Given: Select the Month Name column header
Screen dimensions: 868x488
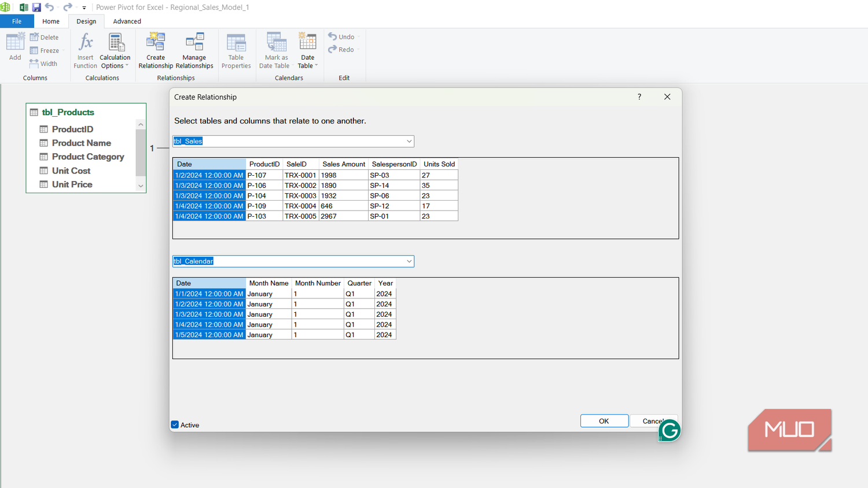Looking at the screenshot, I should (269, 283).
